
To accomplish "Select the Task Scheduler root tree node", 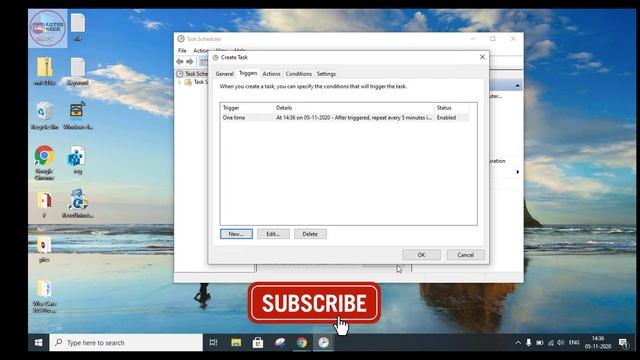I will (192, 74).
